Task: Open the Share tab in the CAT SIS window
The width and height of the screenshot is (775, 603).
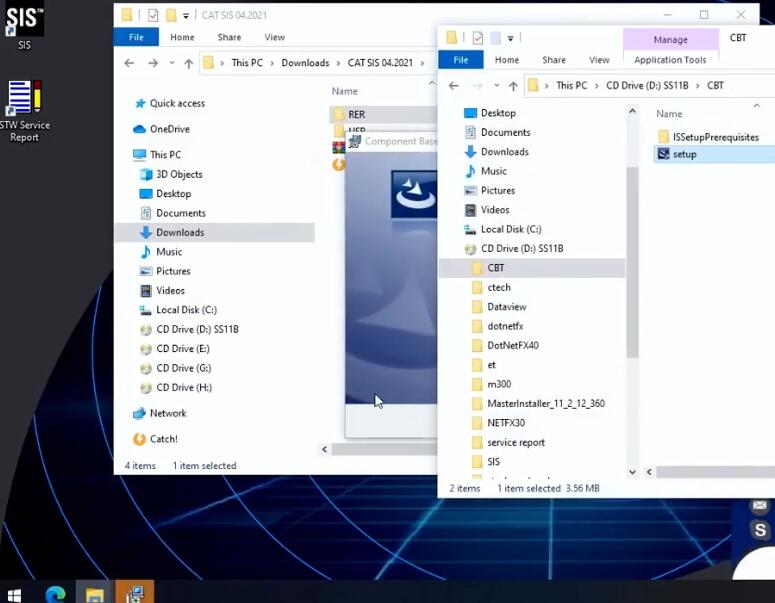Action: coord(229,37)
